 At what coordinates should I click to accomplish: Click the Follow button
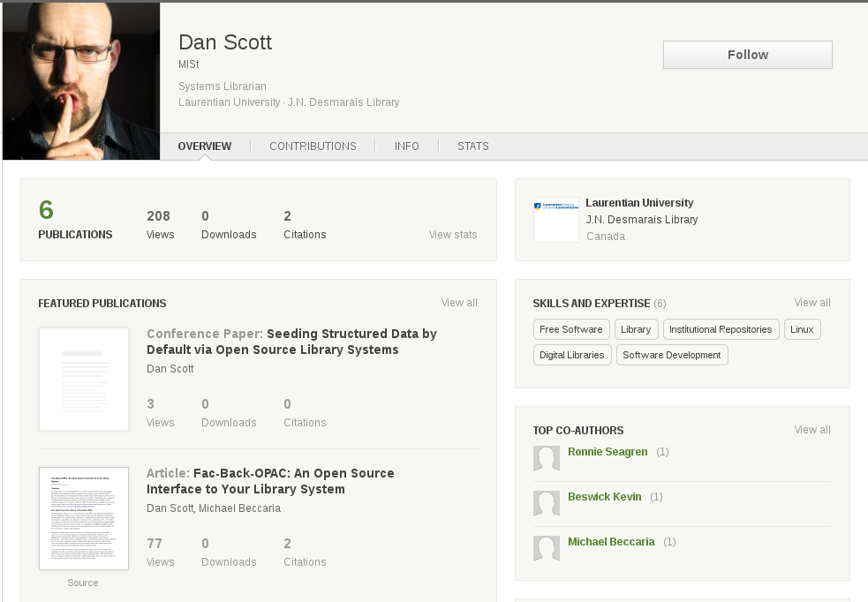point(747,55)
